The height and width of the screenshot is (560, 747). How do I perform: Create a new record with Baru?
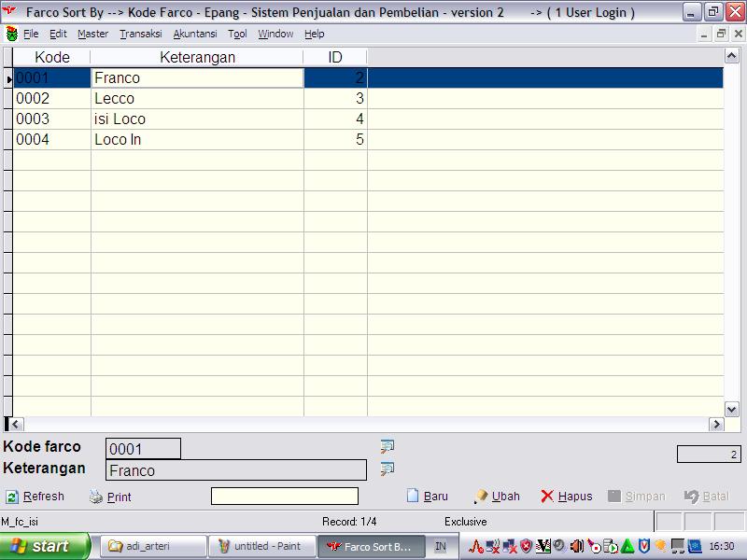[x=428, y=497]
